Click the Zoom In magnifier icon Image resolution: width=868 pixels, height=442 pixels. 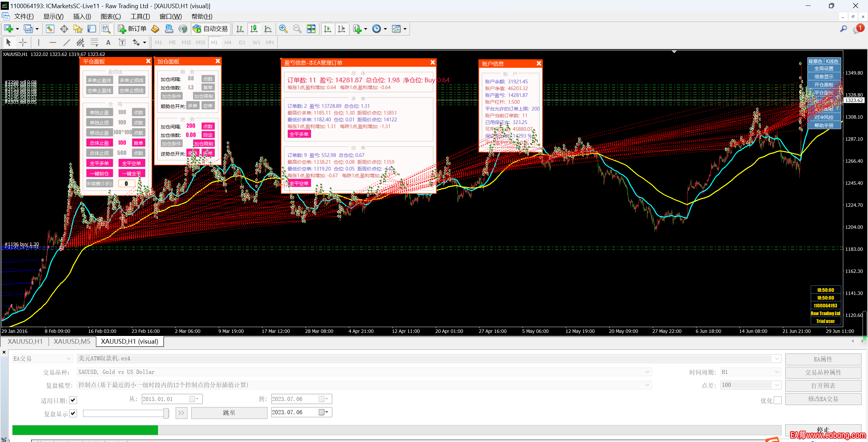(283, 29)
